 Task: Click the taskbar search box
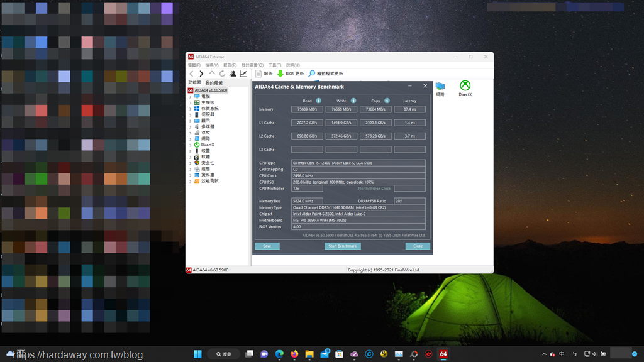224,354
